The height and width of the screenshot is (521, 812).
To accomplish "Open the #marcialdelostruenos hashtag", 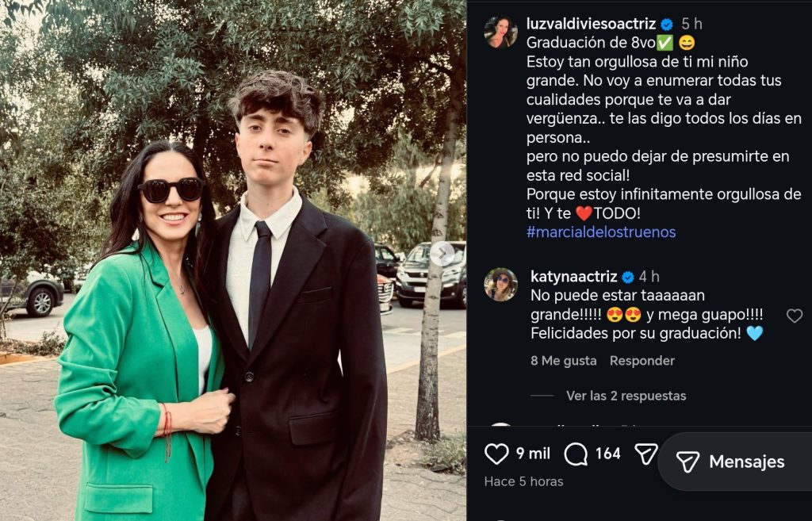I will (601, 232).
